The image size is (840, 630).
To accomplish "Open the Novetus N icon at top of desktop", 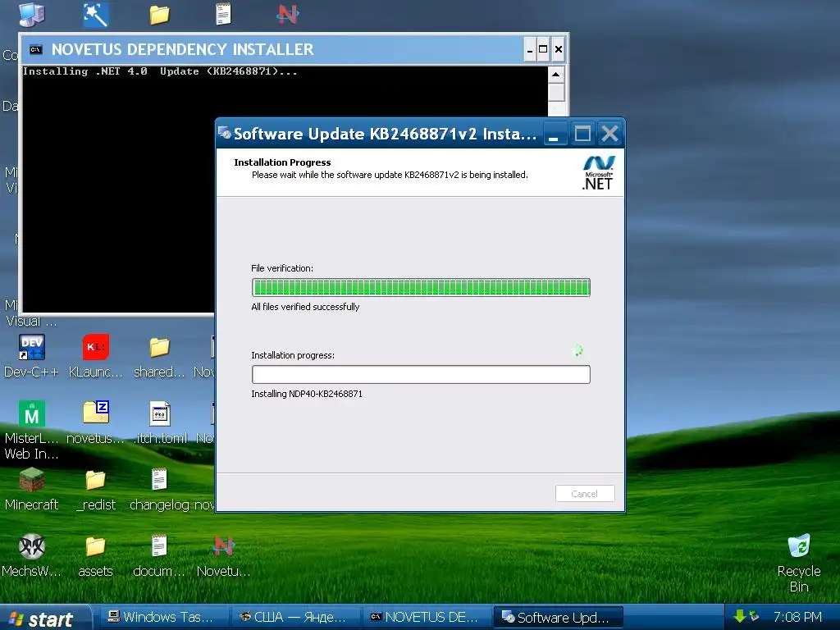I will coord(288,15).
